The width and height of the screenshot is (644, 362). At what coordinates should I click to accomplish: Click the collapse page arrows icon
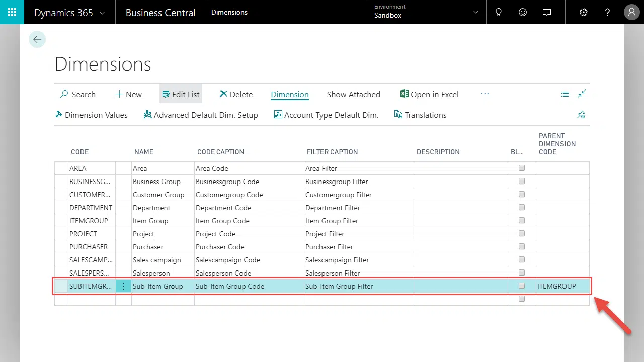point(582,94)
